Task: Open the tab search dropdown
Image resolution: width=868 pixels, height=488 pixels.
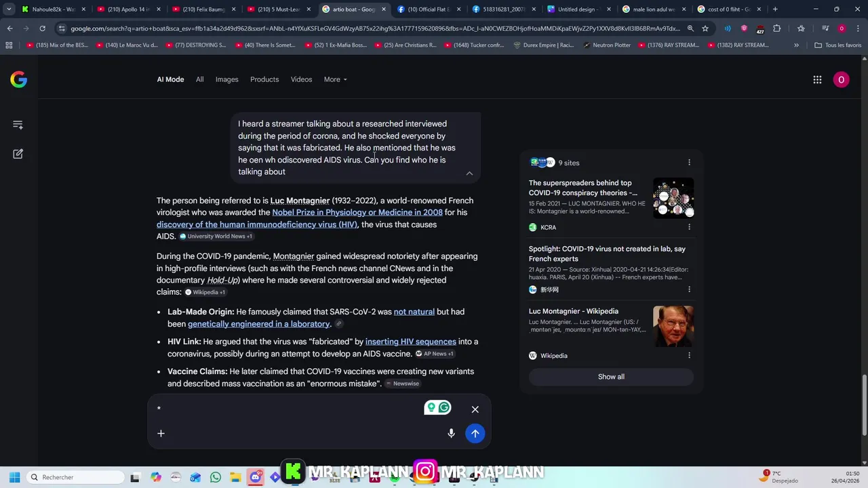Action: 9,9
